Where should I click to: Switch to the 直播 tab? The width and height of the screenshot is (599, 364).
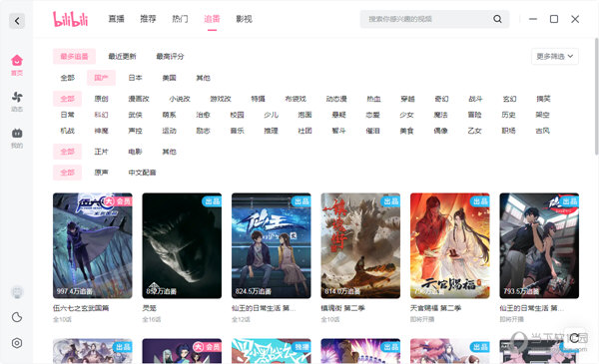(x=116, y=19)
